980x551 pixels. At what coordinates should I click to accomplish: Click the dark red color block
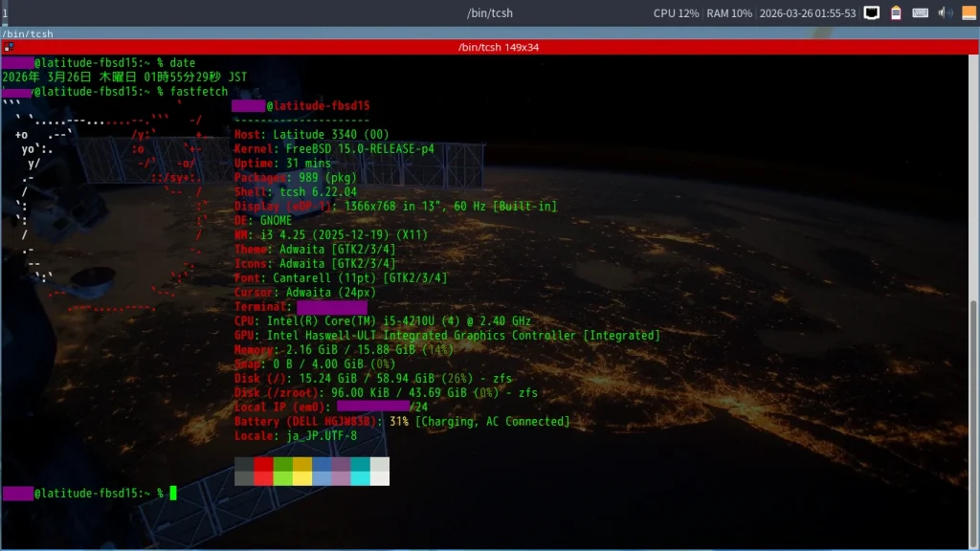263,464
